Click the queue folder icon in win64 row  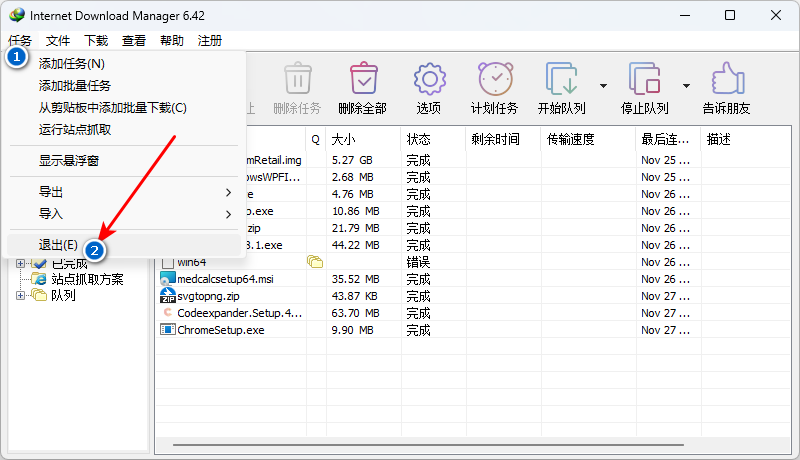[x=315, y=262]
